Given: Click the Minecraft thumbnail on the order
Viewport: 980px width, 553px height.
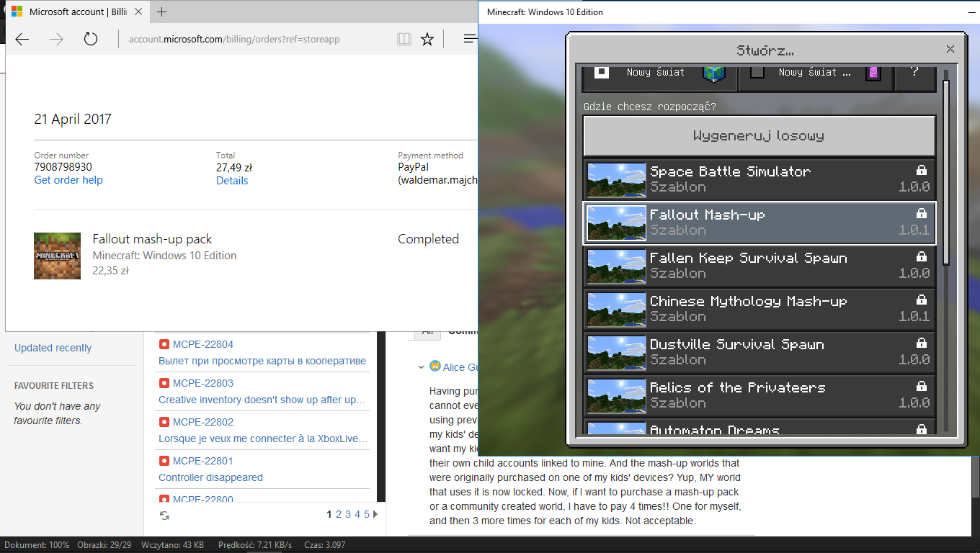Looking at the screenshot, I should 57,256.
